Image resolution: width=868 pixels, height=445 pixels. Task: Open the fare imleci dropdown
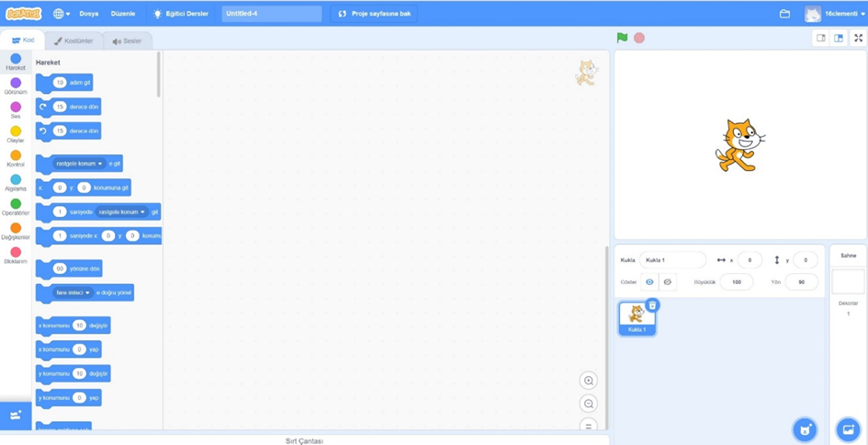click(73, 292)
